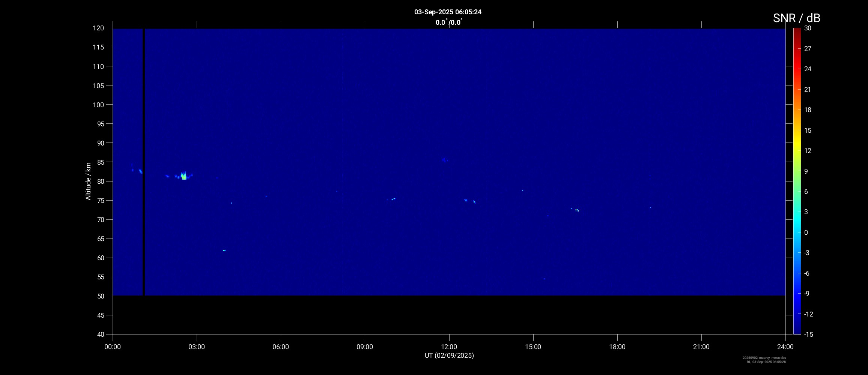Click the UT (02/09/2025) axis label
This screenshot has width=868, height=375.
pos(449,355)
